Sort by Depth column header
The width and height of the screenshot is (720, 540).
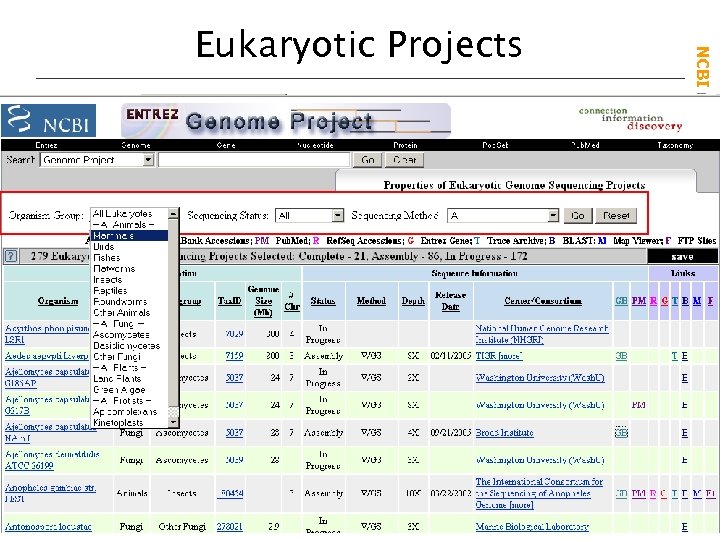pyautogui.click(x=413, y=301)
